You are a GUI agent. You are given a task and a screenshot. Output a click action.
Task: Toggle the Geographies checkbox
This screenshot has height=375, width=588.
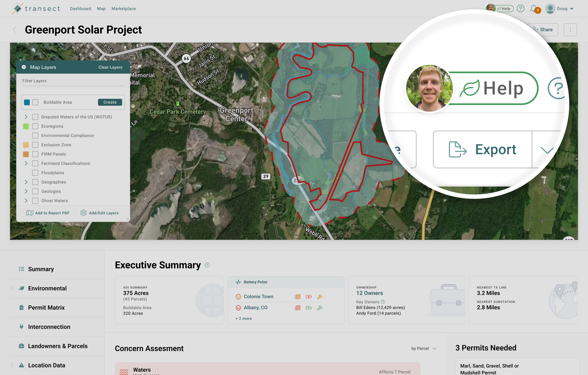tap(35, 182)
